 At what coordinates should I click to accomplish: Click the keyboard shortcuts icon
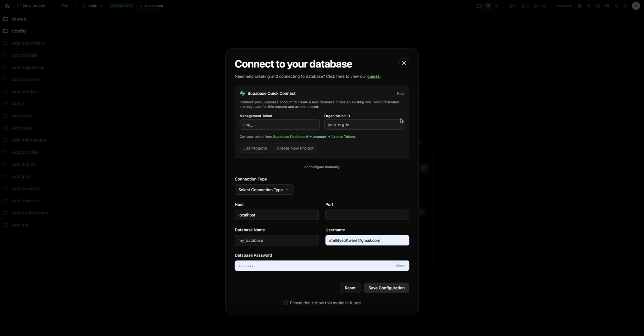(608, 6)
